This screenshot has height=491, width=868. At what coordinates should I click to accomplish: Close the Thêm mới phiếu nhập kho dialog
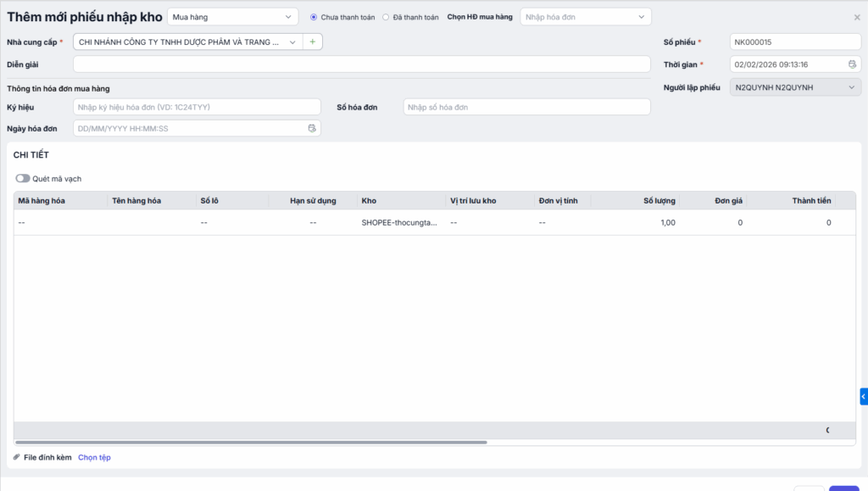pyautogui.click(x=856, y=17)
